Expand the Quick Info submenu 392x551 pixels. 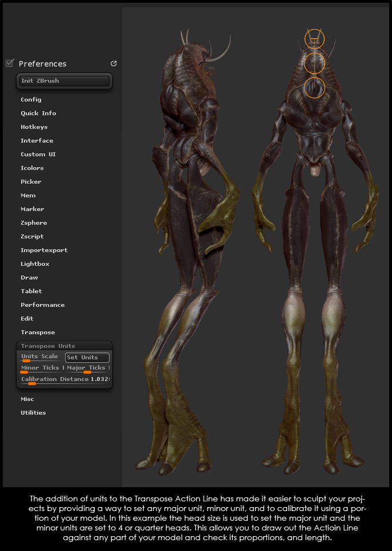(38, 113)
